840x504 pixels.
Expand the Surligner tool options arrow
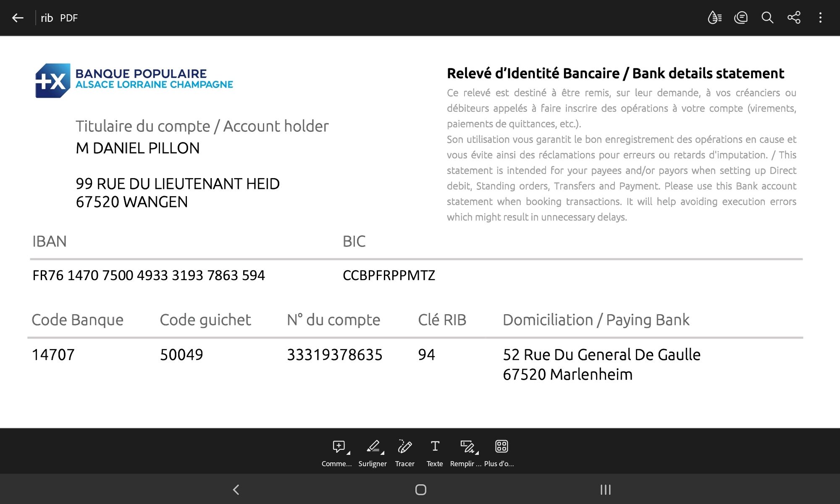pyautogui.click(x=383, y=453)
